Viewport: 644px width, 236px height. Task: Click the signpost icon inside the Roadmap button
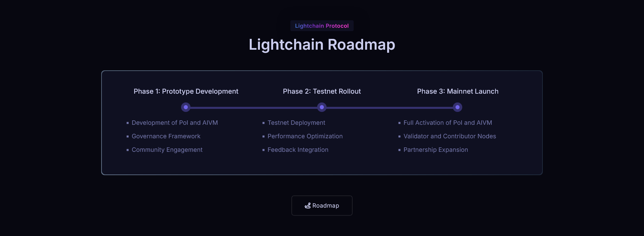(308, 205)
